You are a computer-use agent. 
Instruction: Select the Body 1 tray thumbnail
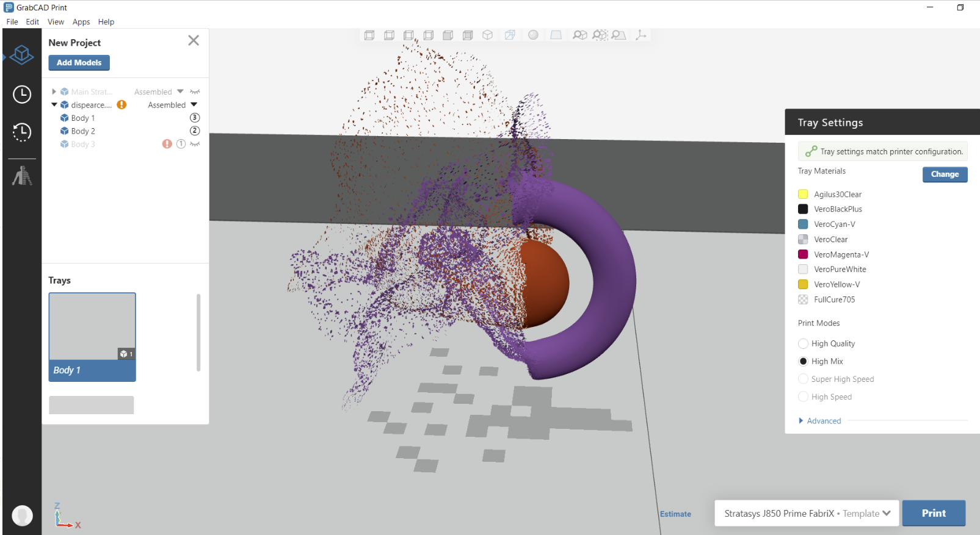tap(92, 337)
